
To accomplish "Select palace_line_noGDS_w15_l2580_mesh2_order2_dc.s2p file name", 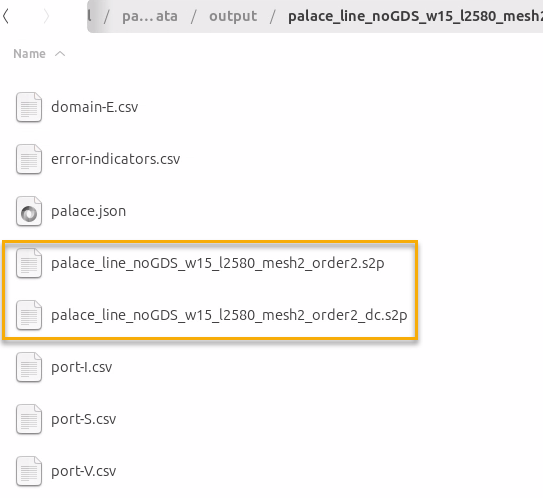I will (229, 315).
